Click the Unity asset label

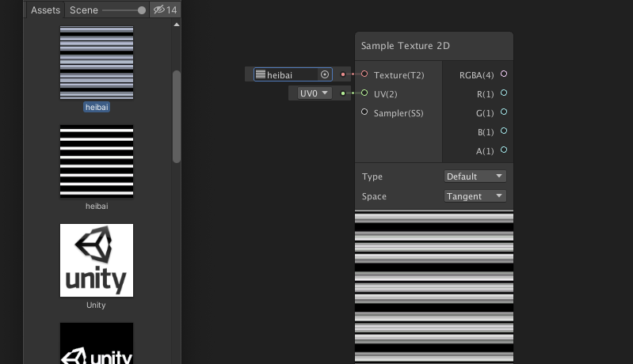tap(96, 305)
